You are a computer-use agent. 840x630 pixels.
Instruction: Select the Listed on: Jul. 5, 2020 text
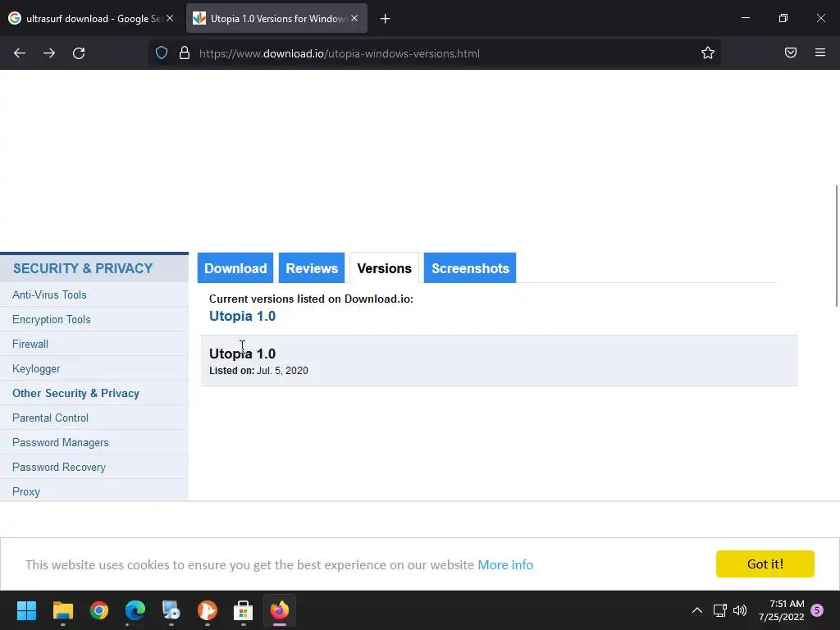tap(258, 371)
